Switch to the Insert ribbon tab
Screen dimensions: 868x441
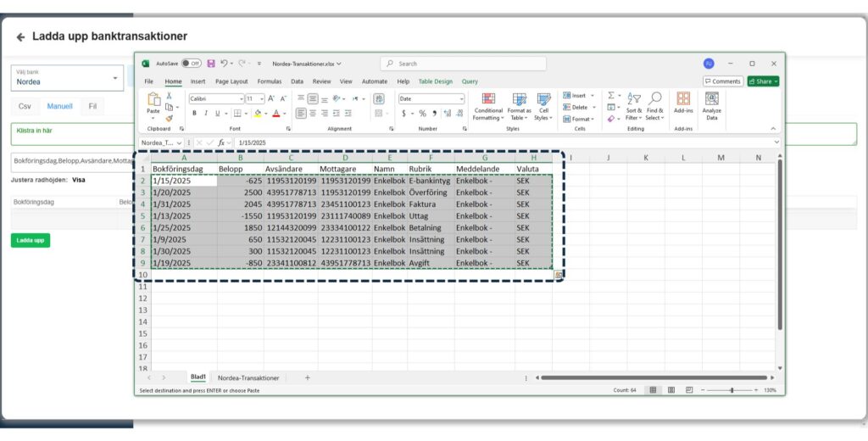coord(198,81)
